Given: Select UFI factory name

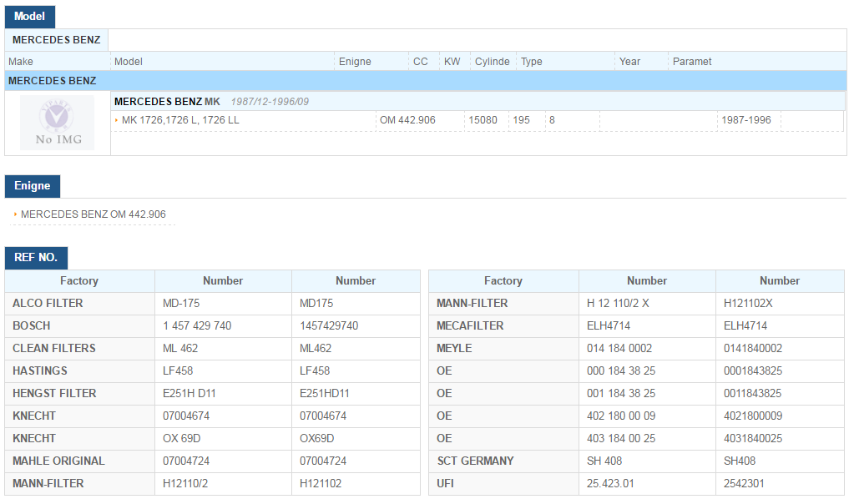Looking at the screenshot, I should [445, 484].
